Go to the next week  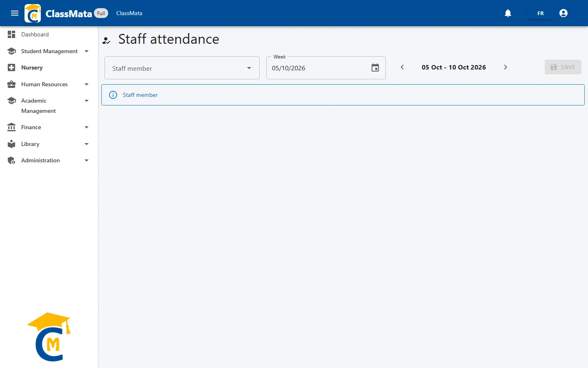coord(506,67)
